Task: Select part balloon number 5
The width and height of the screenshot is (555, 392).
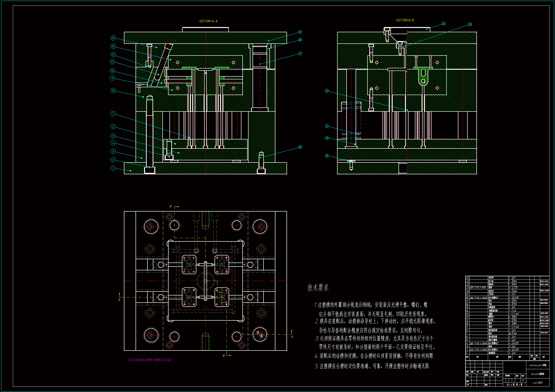Action: (x=113, y=136)
